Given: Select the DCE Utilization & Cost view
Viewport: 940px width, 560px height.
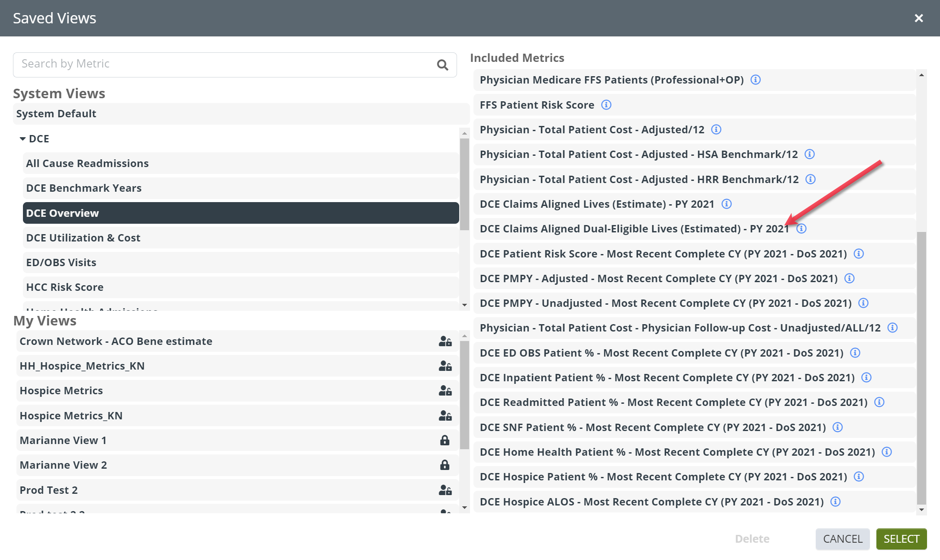Looking at the screenshot, I should tap(241, 238).
